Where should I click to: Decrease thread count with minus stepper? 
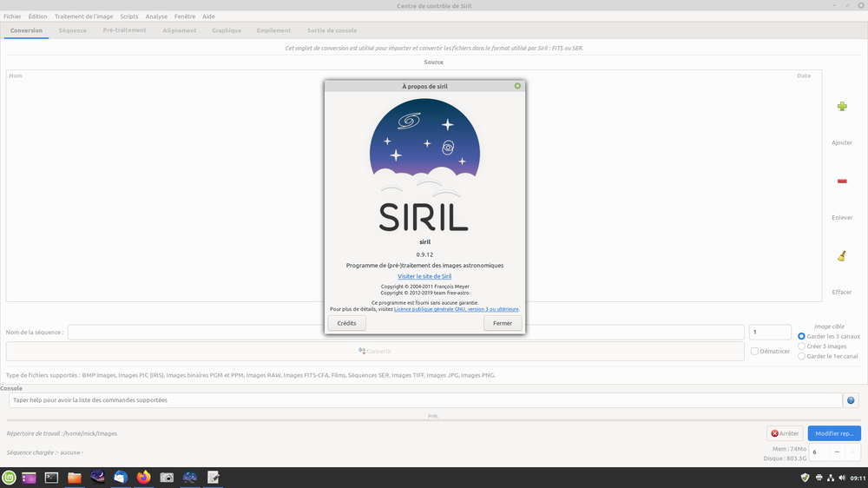tap(837, 452)
